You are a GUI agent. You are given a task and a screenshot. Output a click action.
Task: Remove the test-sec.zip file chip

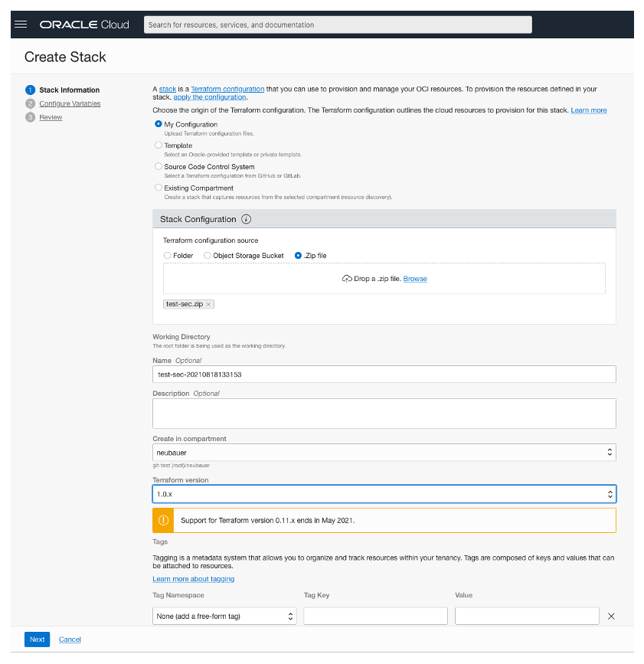click(208, 304)
